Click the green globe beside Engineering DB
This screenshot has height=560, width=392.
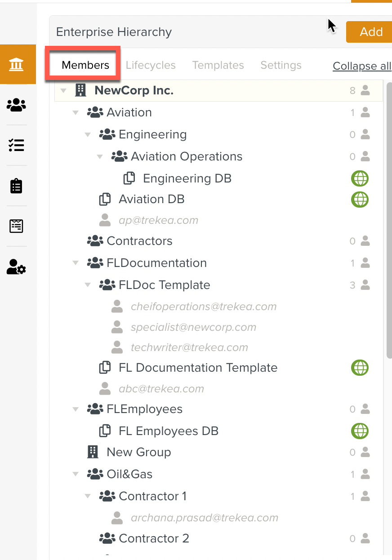360,178
